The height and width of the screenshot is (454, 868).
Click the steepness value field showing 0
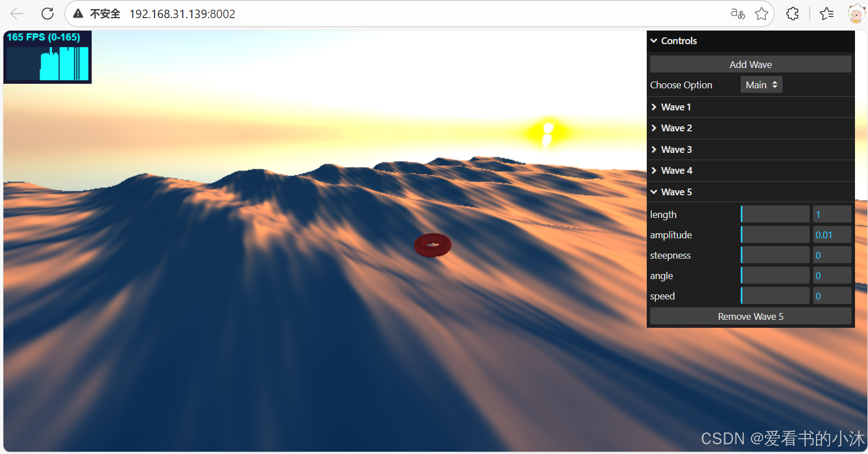(x=832, y=255)
